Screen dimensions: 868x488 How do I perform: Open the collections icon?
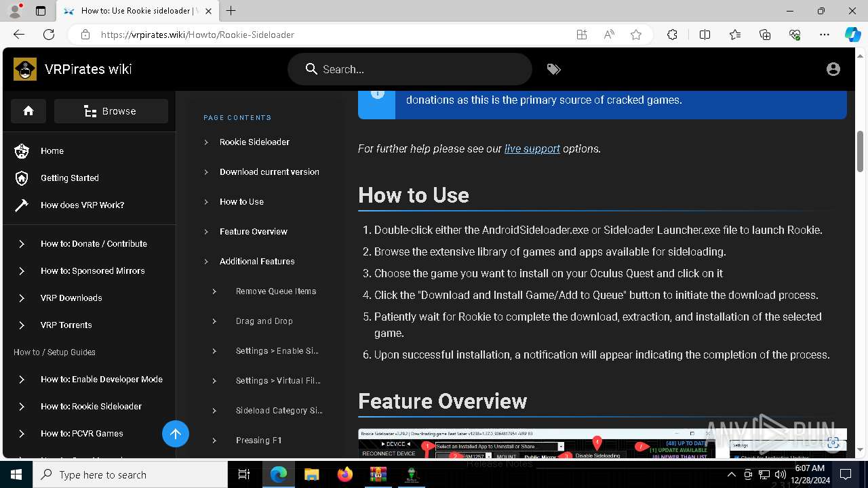(x=765, y=35)
